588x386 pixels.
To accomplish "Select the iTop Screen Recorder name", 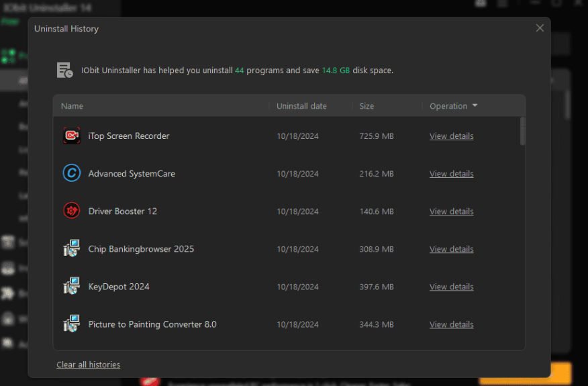I will click(x=129, y=136).
